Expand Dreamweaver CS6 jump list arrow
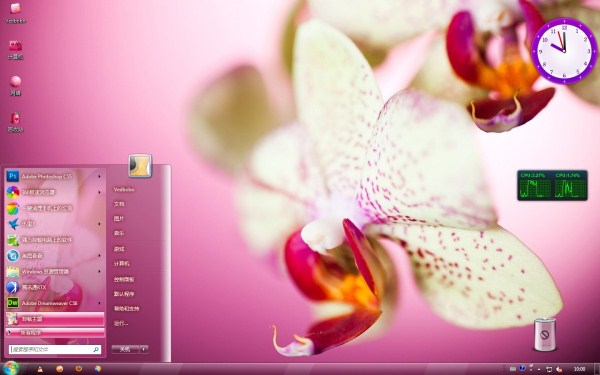Screen dimensions: 600x375 click(99, 303)
